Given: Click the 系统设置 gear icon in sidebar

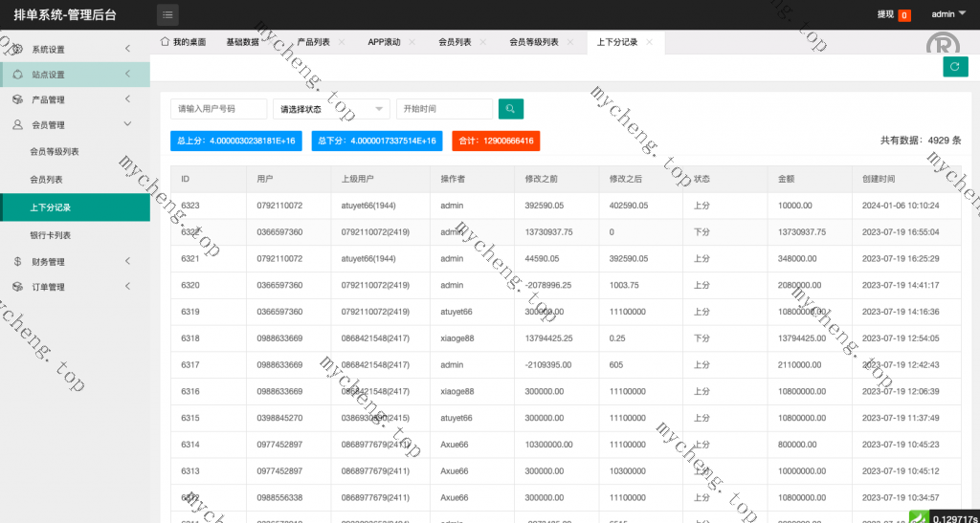Looking at the screenshot, I should pyautogui.click(x=17, y=49).
